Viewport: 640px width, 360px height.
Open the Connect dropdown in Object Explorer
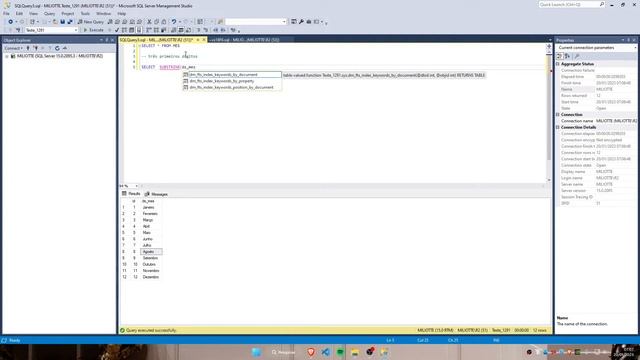point(13,48)
